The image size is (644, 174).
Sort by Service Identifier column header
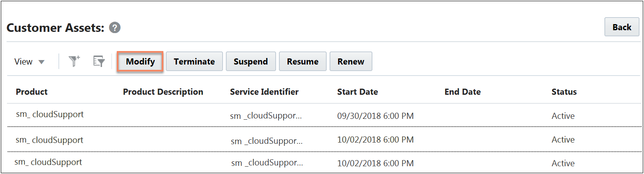click(x=264, y=92)
